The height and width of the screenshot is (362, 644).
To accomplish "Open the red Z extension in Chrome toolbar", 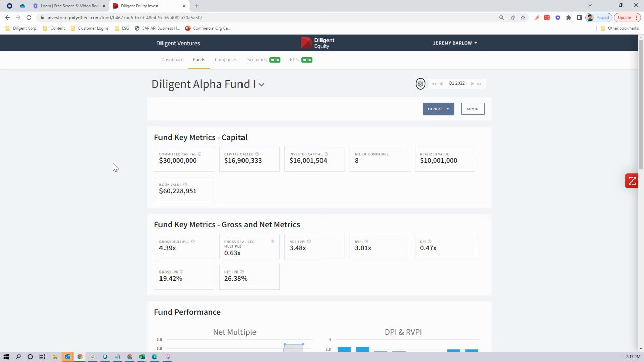I will click(x=547, y=18).
